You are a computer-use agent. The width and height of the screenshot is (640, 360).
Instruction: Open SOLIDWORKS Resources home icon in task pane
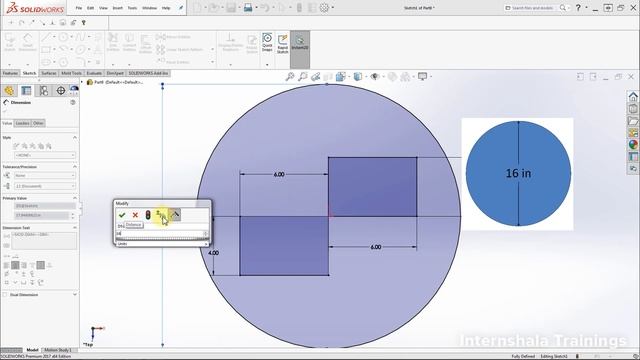tap(633, 96)
